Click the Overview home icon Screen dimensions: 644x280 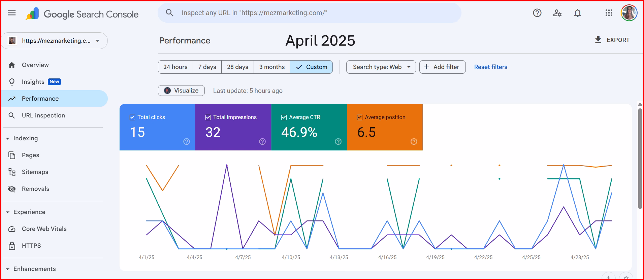coord(12,65)
